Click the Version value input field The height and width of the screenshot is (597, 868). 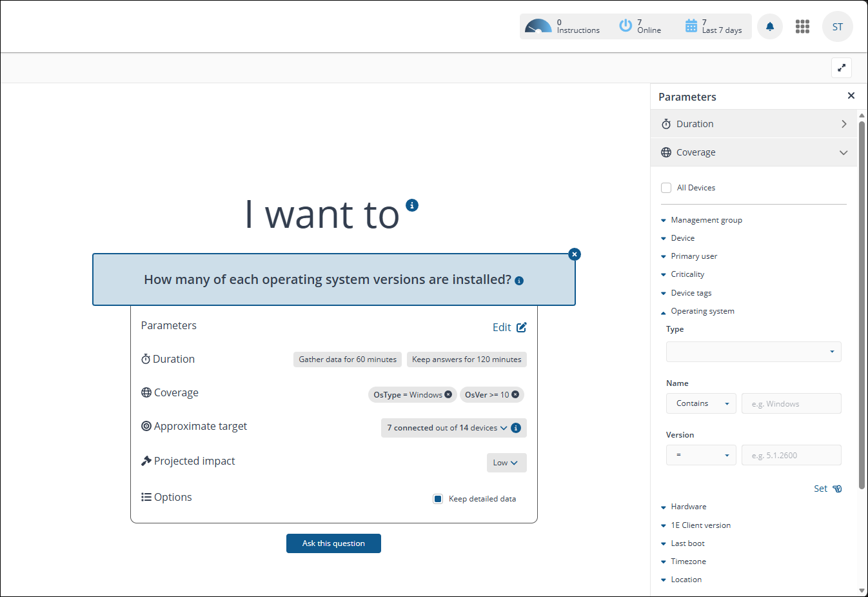click(791, 455)
